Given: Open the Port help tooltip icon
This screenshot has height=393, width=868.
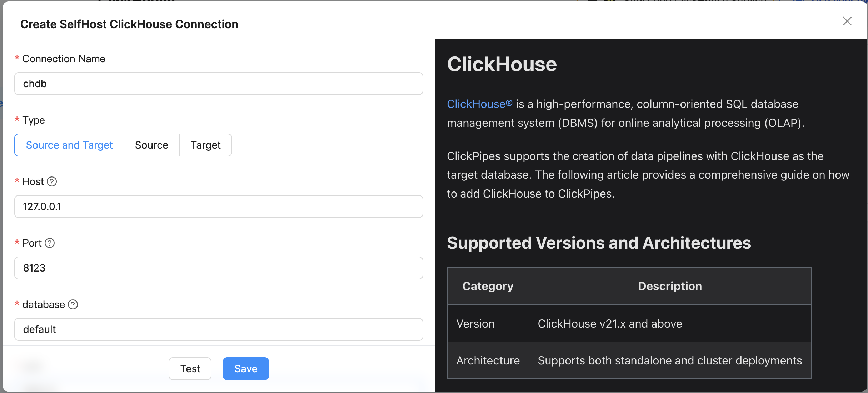Looking at the screenshot, I should (50, 243).
